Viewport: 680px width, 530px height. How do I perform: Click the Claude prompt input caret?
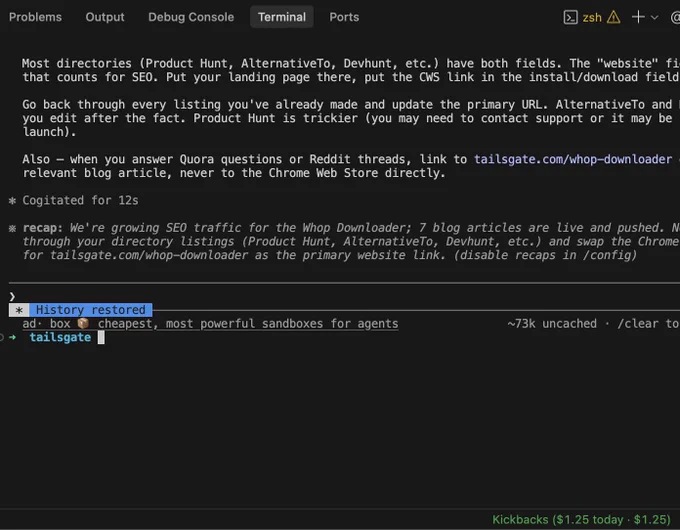pos(12,297)
